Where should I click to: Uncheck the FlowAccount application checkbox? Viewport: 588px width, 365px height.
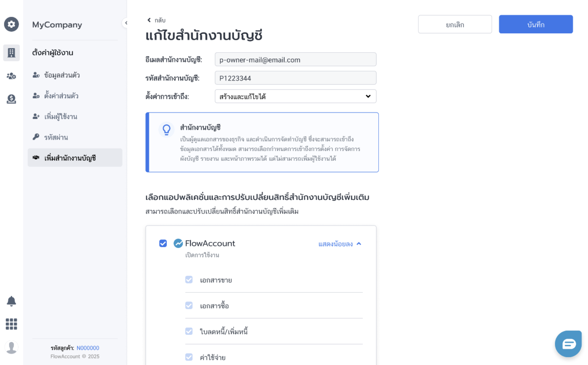point(163,243)
